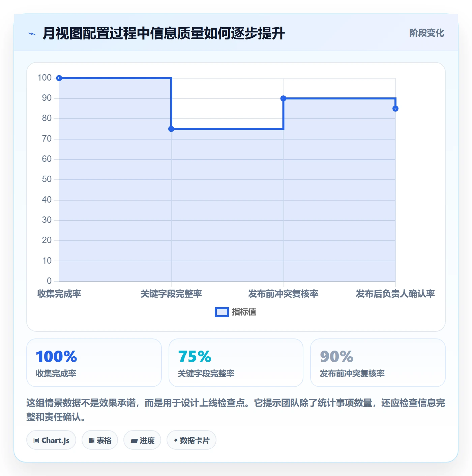The width and height of the screenshot is (472, 476).
Task: Click the y-axis value 100
Action: pos(45,78)
